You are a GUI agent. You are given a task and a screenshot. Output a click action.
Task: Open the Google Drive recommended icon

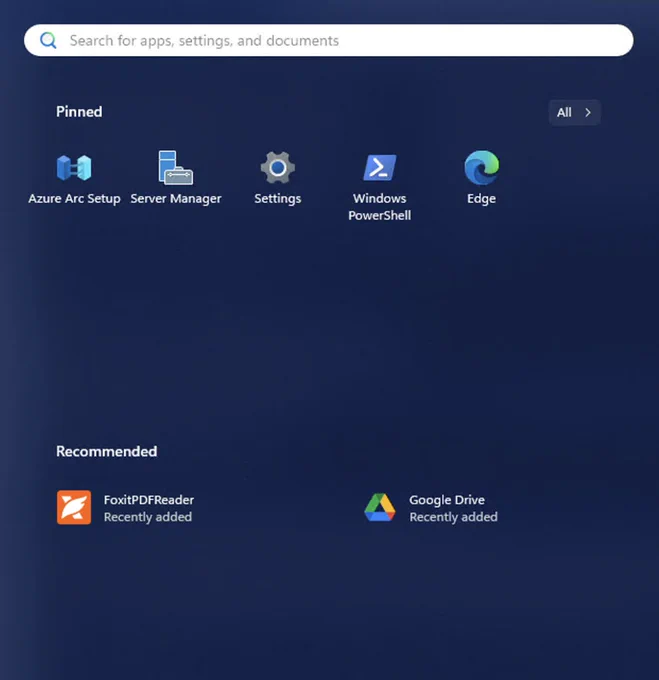380,507
